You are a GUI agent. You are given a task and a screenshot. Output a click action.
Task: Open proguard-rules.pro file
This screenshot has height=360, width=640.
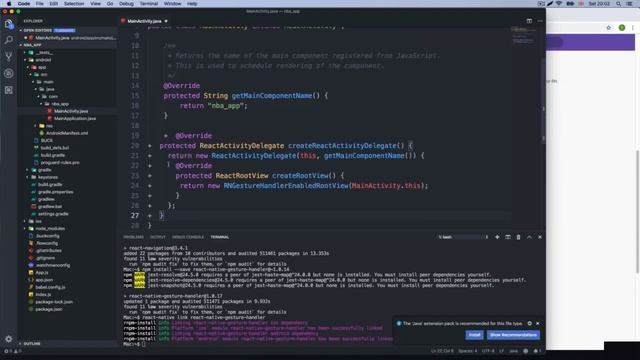tap(60, 162)
